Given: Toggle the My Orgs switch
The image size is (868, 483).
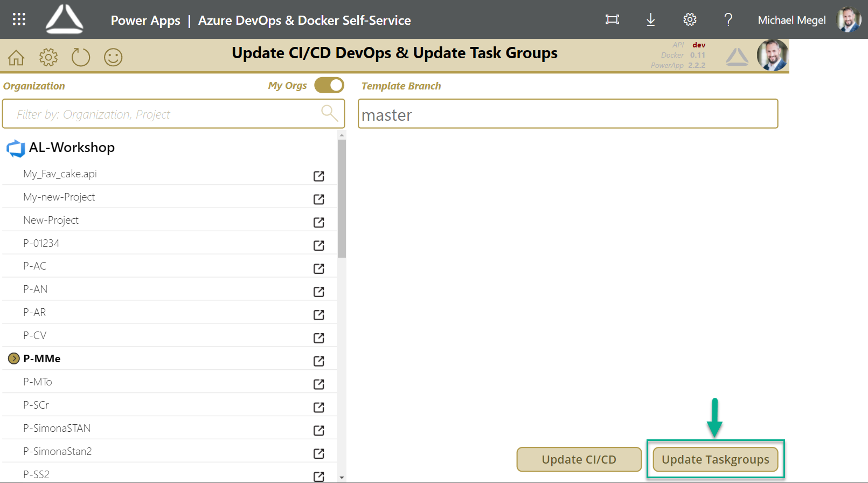Looking at the screenshot, I should pyautogui.click(x=329, y=85).
